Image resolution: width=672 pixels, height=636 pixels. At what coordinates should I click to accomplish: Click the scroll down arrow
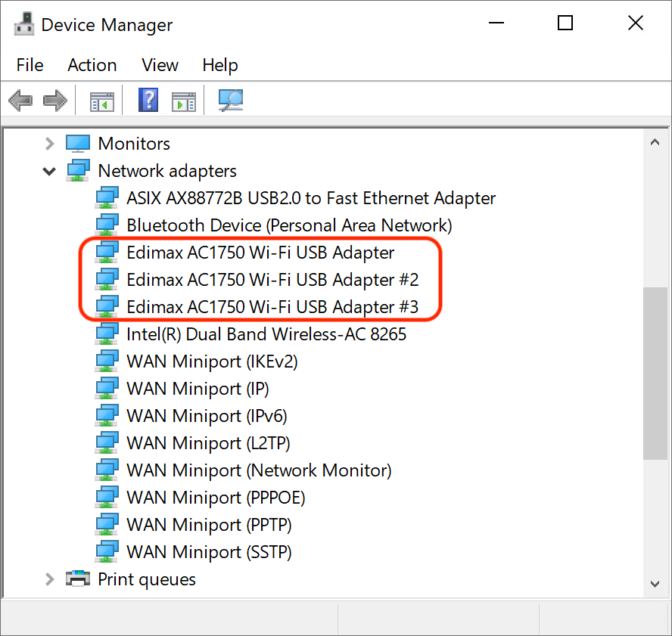655,584
